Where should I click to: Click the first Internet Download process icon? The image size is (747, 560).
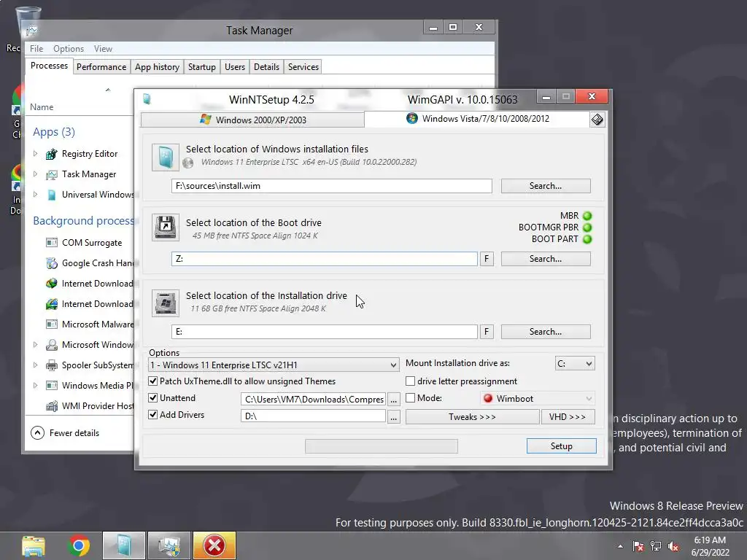pos(52,284)
